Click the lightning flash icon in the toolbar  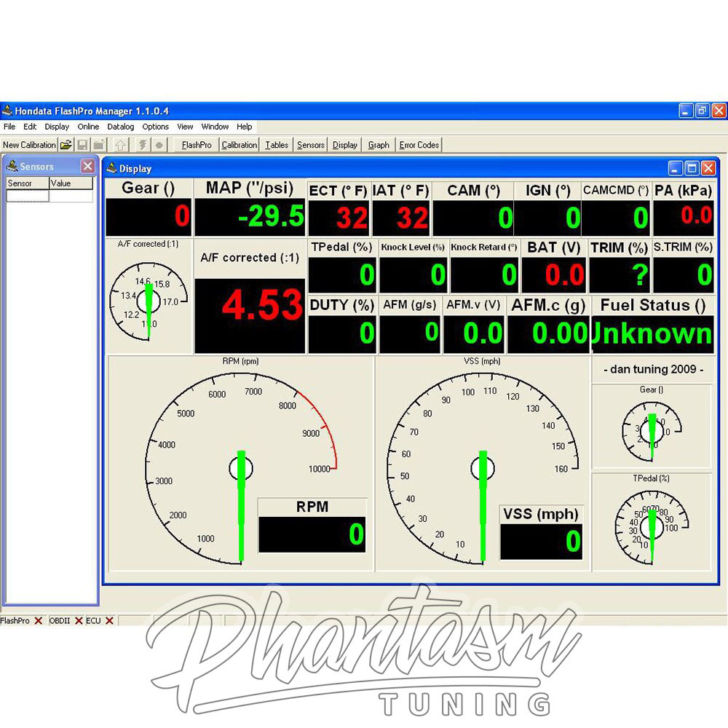(143, 144)
